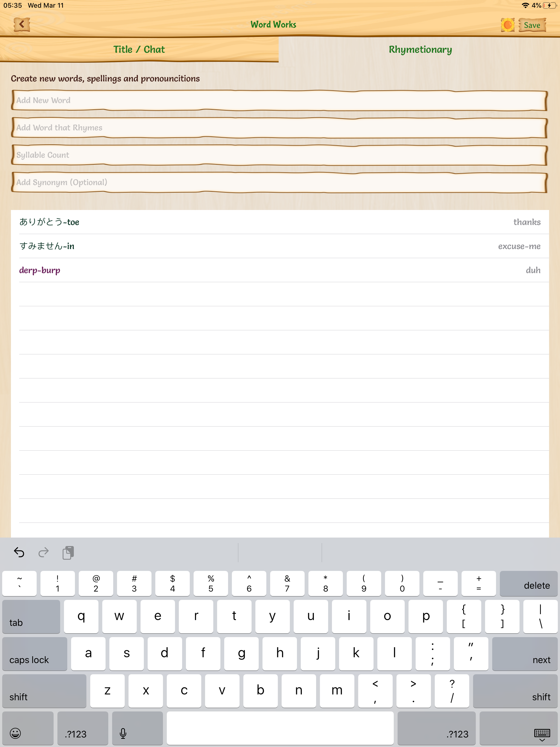This screenshot has height=747, width=560.
Task: Tap the left shift key
Action: (44, 691)
